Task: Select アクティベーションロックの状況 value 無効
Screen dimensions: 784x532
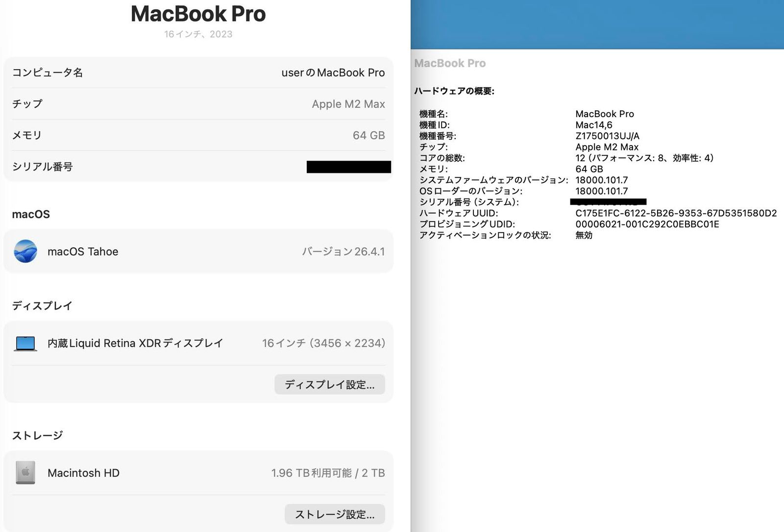Action: coord(584,235)
